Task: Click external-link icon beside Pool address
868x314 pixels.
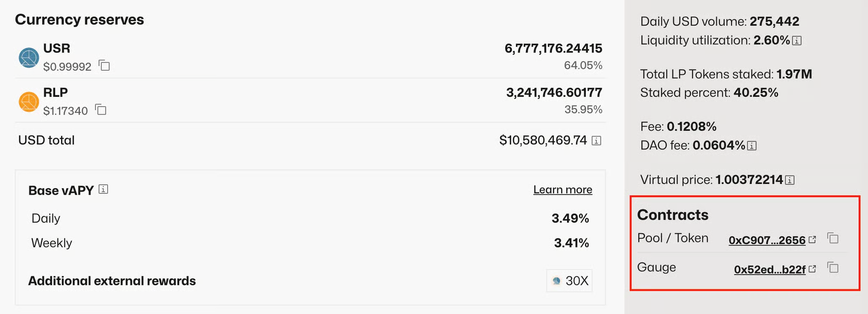Action: click(812, 240)
